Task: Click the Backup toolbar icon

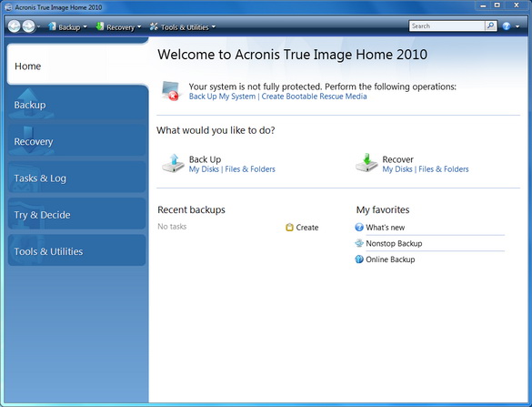Action: 52,26
